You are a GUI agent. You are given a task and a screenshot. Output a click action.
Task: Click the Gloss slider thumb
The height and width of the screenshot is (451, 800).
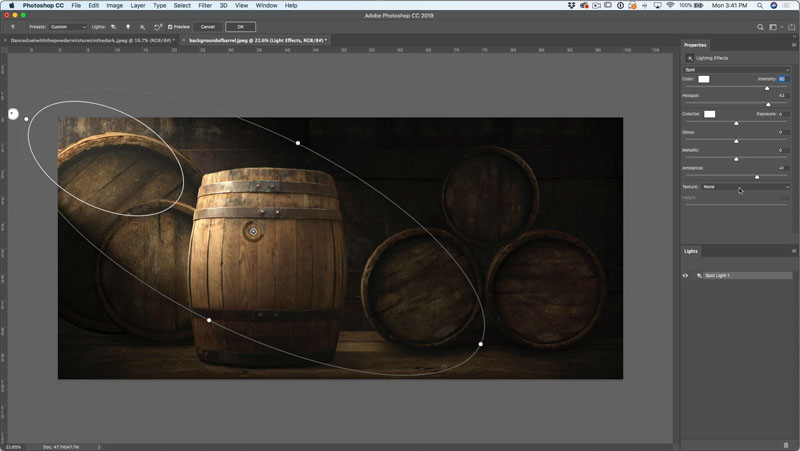736,141
